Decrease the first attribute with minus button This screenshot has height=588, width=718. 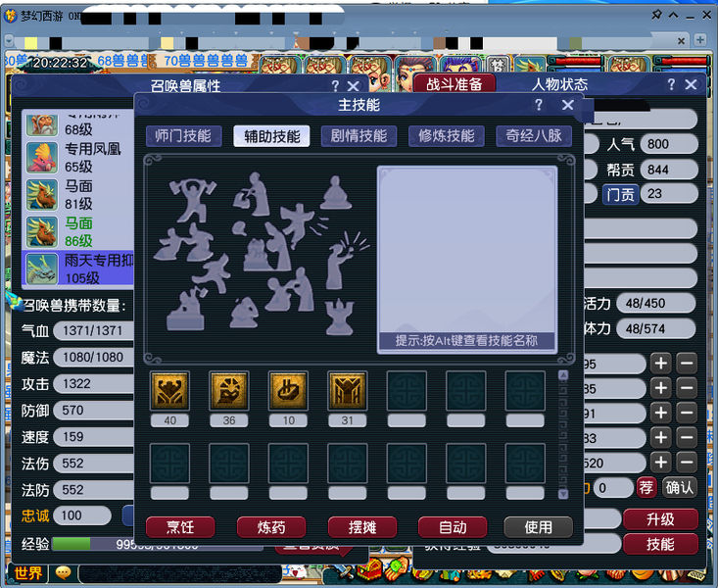pyautogui.click(x=687, y=364)
